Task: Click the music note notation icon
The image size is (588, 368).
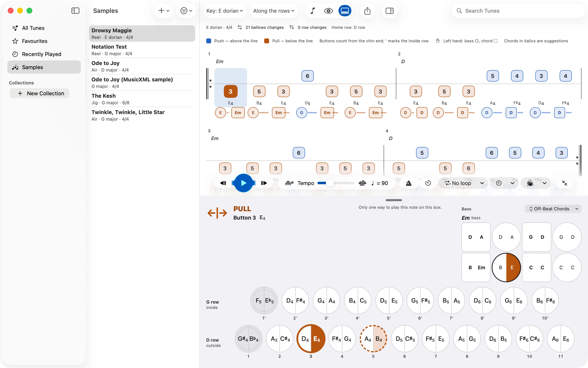Action: tap(313, 11)
